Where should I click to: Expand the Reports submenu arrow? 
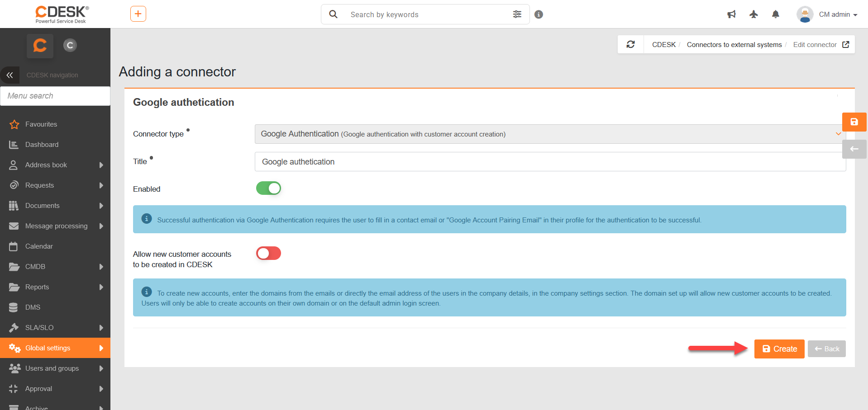pyautogui.click(x=101, y=287)
